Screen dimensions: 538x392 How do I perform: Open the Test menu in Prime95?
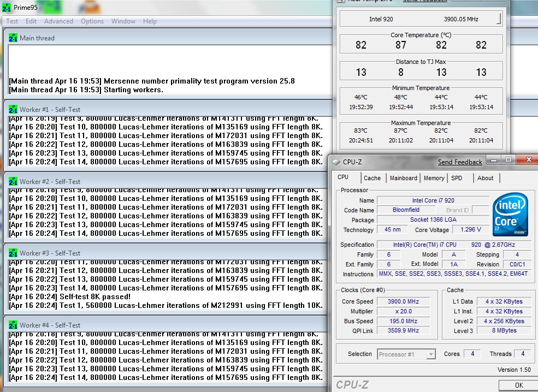point(12,21)
